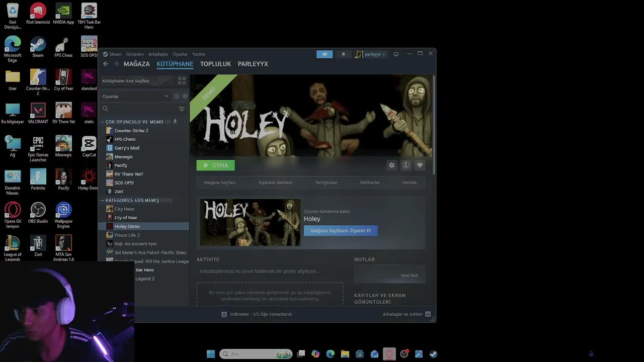The width and height of the screenshot is (644, 362).
Task: Open Windows Start menu on taskbar
Action: tap(211, 354)
